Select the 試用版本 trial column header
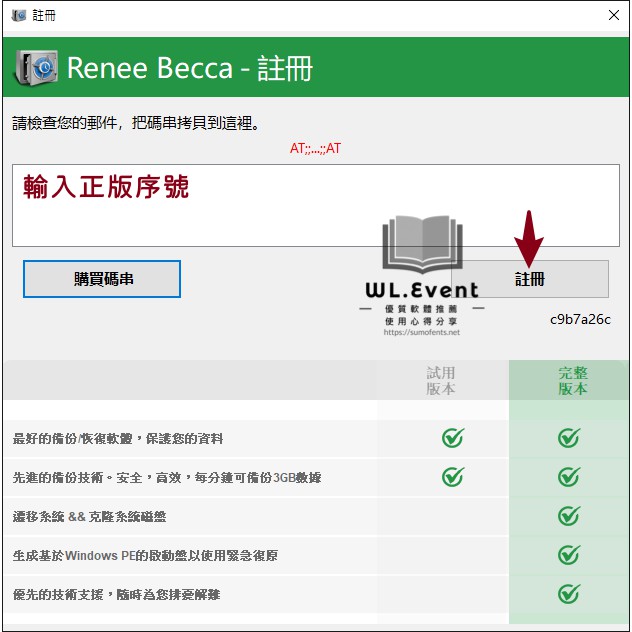 [441, 380]
